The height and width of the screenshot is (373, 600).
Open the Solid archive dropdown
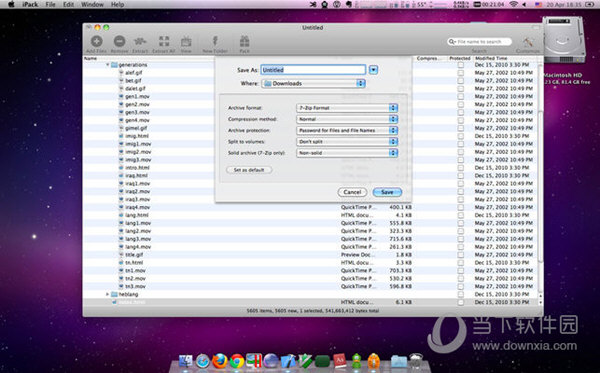(x=347, y=153)
